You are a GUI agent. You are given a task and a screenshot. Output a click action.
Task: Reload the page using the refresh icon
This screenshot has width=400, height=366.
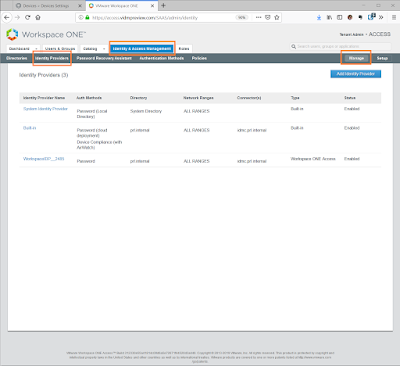coord(28,18)
